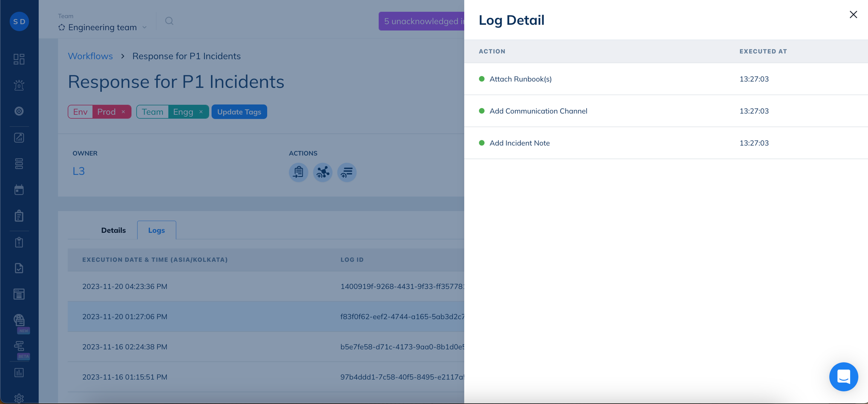The width and height of the screenshot is (868, 404).
Task: Open the clipboard list icon in sidebar
Action: coord(19,216)
